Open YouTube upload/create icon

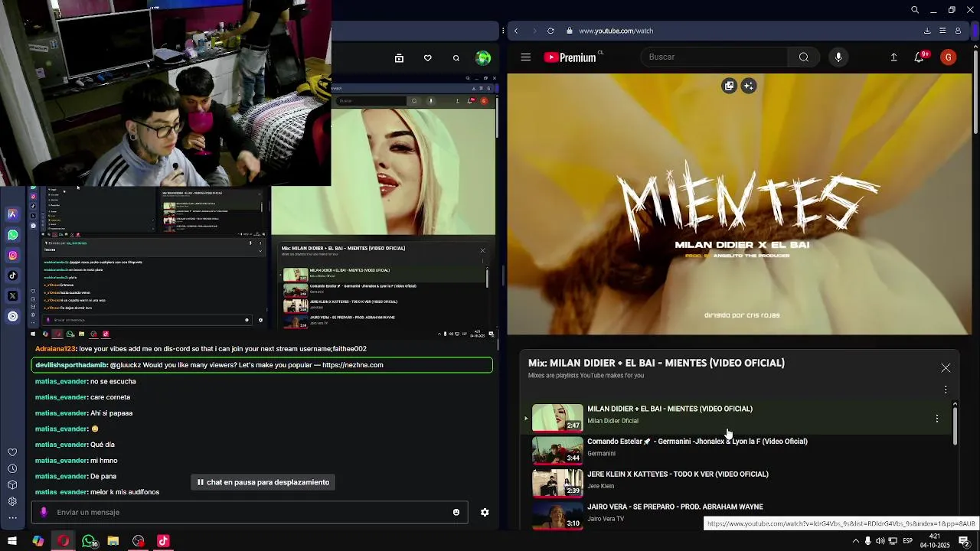point(893,57)
